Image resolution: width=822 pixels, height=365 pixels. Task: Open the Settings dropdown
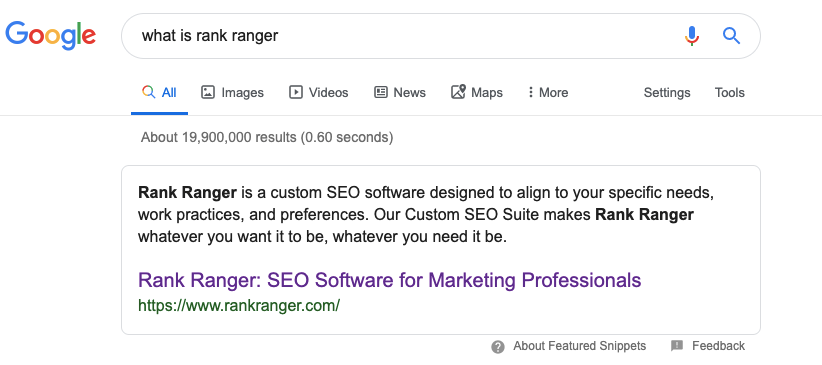click(x=667, y=92)
